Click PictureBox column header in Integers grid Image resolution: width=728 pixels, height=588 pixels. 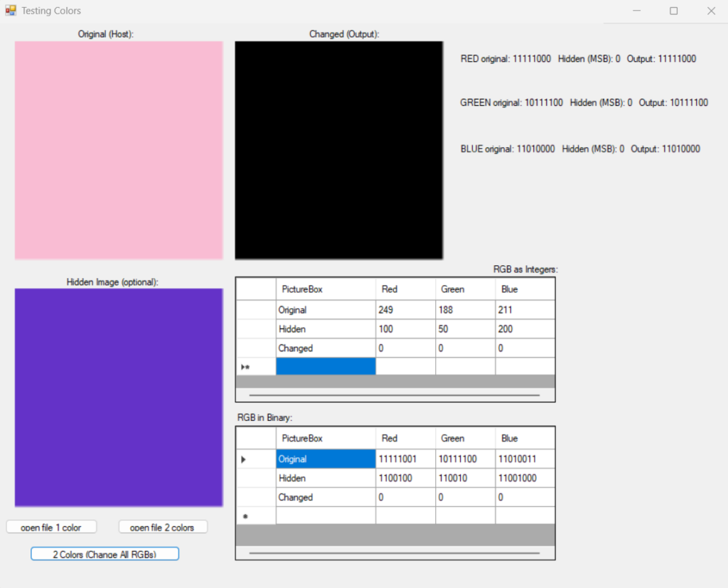(326, 289)
